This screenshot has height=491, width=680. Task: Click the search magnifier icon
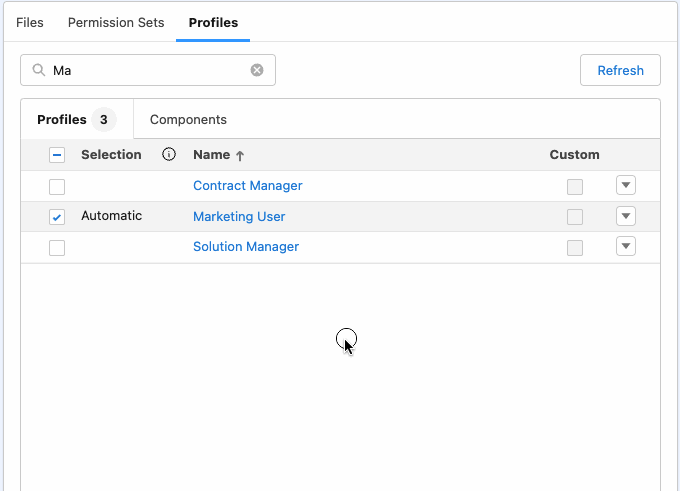pos(39,70)
